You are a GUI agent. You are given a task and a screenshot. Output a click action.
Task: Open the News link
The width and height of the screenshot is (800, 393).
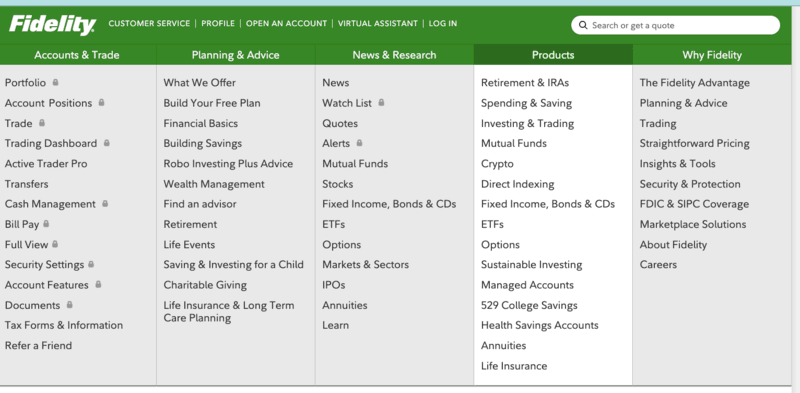tap(336, 83)
